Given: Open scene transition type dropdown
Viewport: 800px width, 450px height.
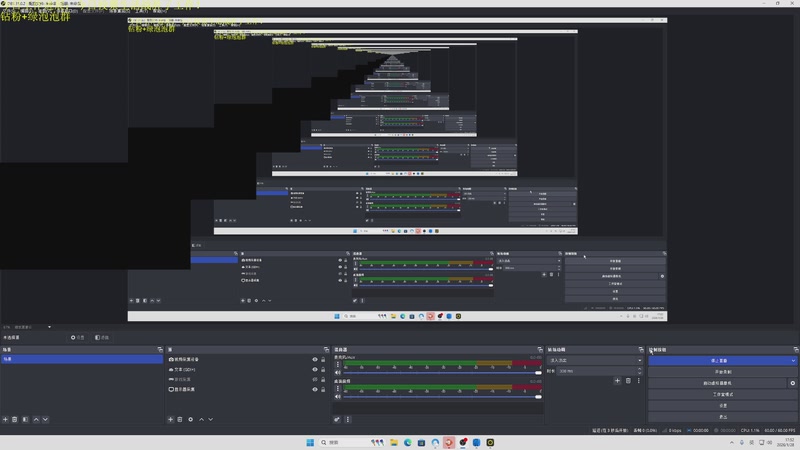Looking at the screenshot, I should (x=595, y=360).
